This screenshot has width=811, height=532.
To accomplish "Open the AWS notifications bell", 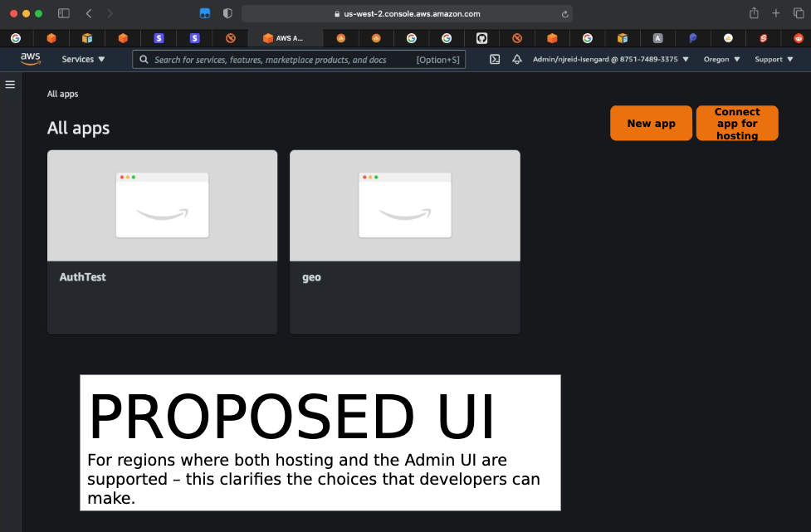I will 516,60.
